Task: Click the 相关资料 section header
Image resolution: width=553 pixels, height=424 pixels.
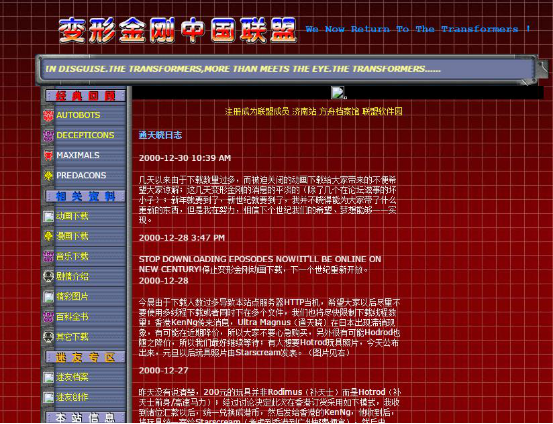Action: pos(85,196)
